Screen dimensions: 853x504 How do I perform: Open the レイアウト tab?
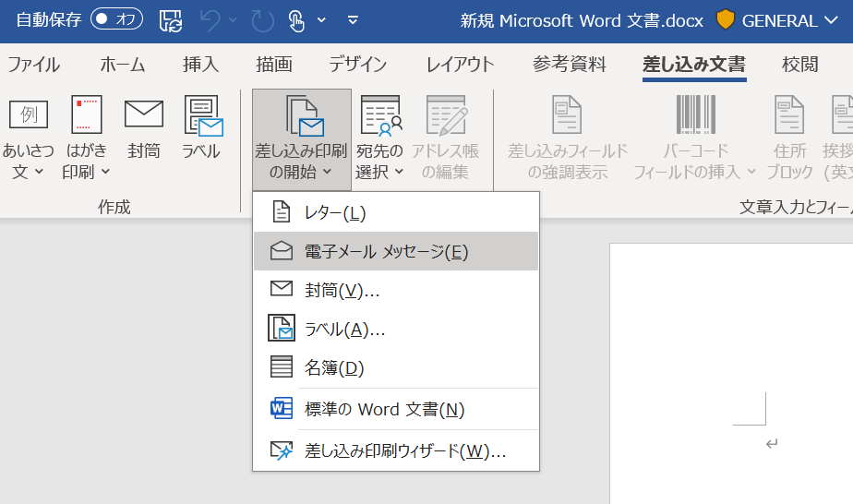[x=460, y=65]
